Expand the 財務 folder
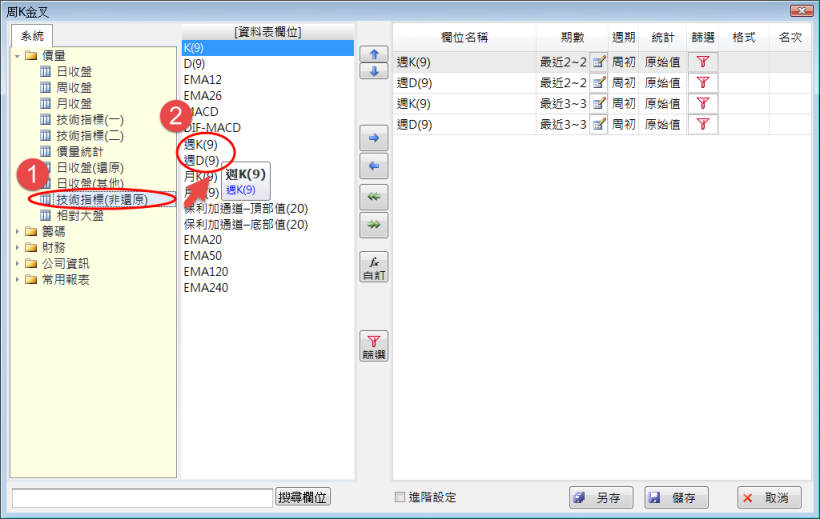Viewport: 820px width, 519px height. coord(18,248)
